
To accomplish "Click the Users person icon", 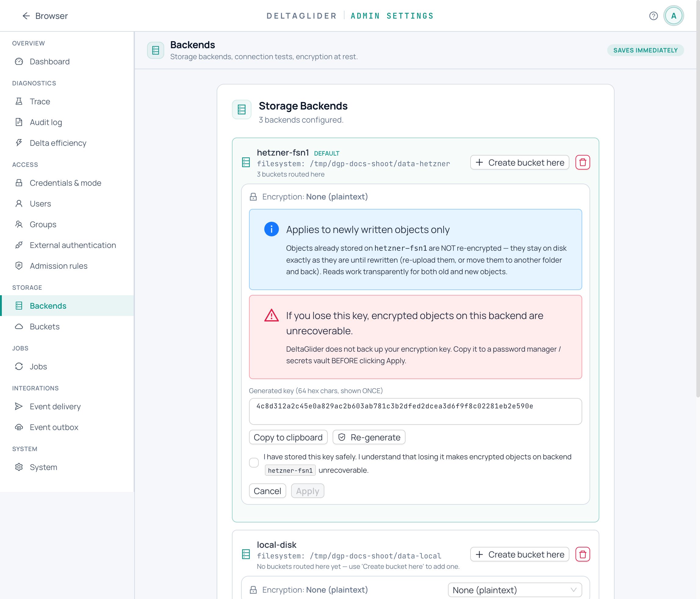I will pyautogui.click(x=19, y=204).
